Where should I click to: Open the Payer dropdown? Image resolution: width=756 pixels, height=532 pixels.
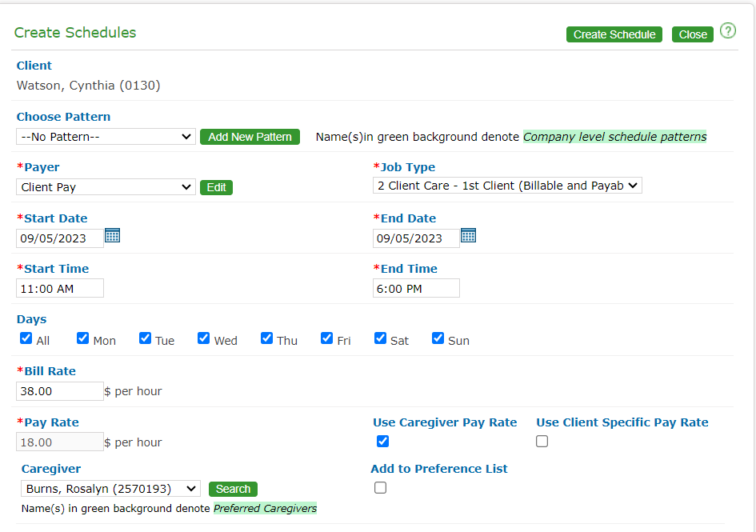pos(106,187)
